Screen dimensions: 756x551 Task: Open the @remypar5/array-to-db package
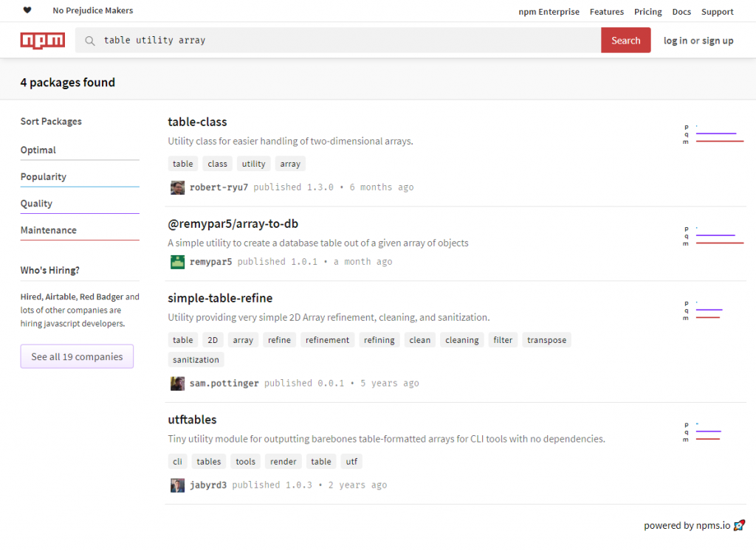233,223
